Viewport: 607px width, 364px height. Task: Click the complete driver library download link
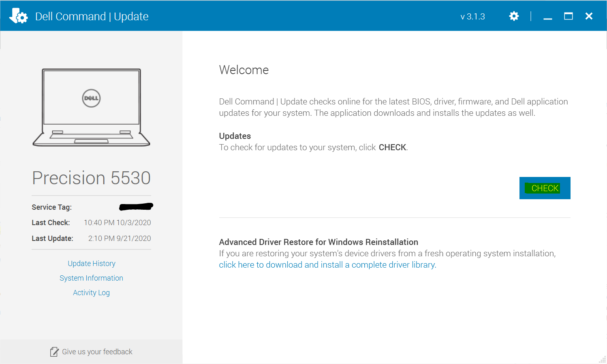click(x=327, y=265)
